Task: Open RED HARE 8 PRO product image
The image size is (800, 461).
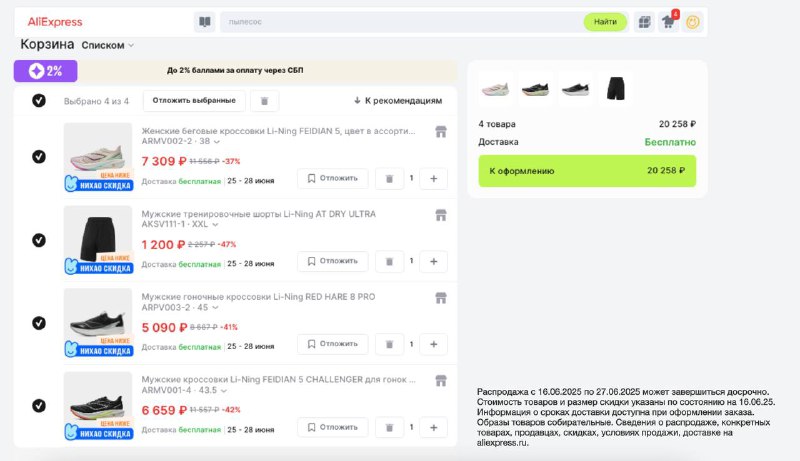Action: click(x=98, y=323)
